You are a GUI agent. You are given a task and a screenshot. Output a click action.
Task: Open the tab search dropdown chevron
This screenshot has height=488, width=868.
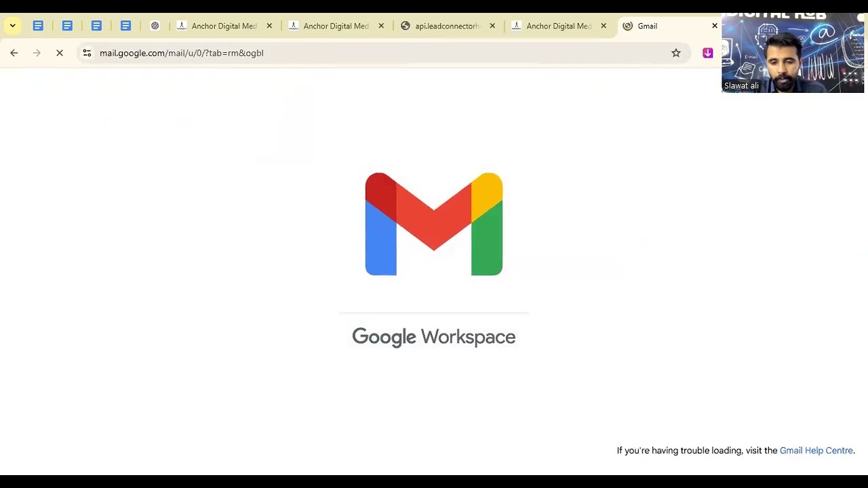[12, 26]
